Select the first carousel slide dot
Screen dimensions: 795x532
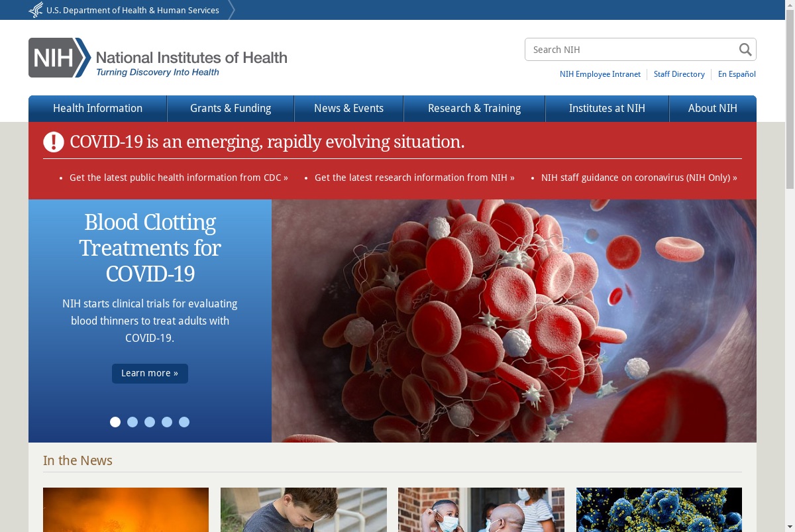115,422
